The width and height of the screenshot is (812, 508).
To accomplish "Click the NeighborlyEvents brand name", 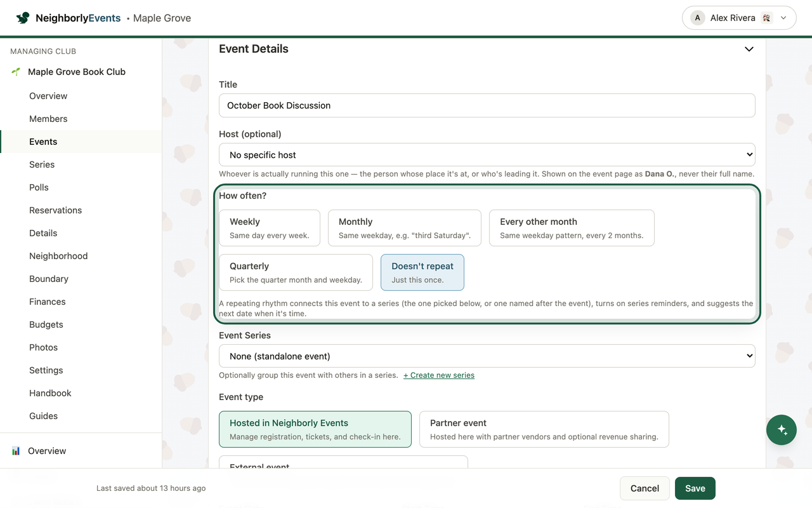I will point(78,18).
